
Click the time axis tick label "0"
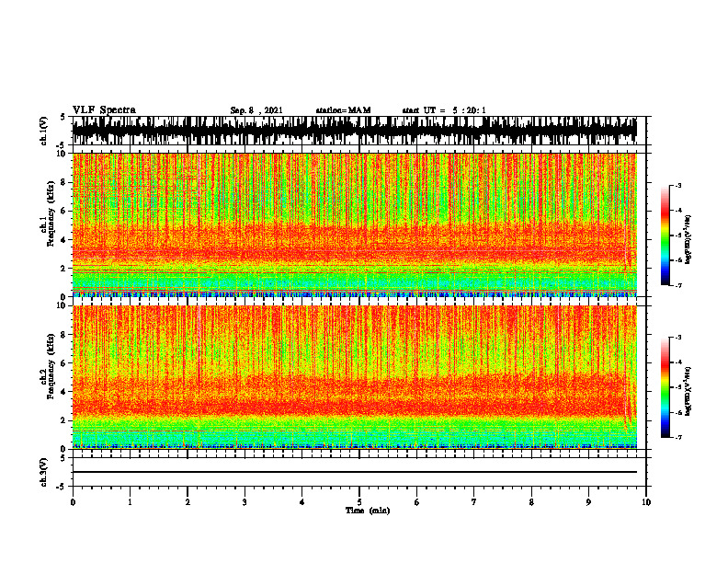point(73,502)
